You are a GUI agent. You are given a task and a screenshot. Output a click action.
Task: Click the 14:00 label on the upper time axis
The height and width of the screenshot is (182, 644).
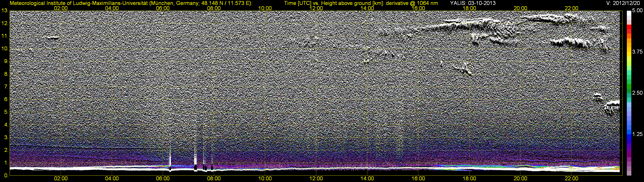[367, 8]
